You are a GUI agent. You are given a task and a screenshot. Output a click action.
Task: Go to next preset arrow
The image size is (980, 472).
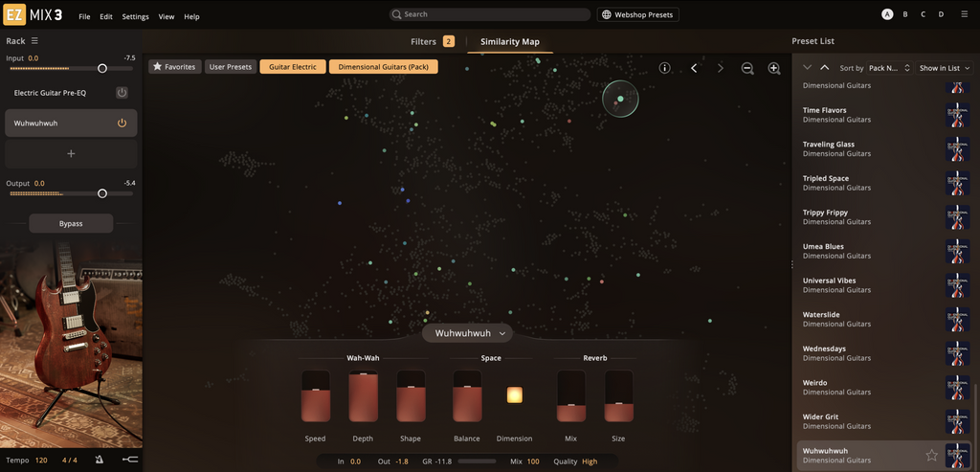[720, 68]
